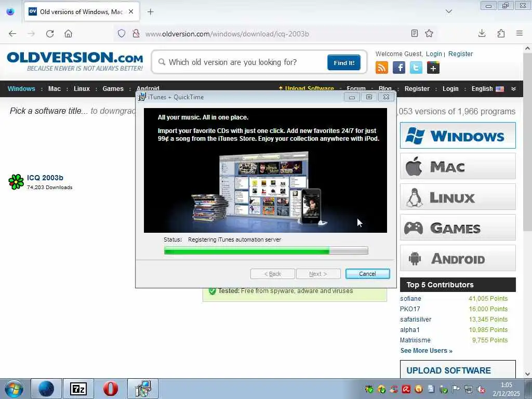Click See More Users link
This screenshot has height=399, width=532.
426,351
